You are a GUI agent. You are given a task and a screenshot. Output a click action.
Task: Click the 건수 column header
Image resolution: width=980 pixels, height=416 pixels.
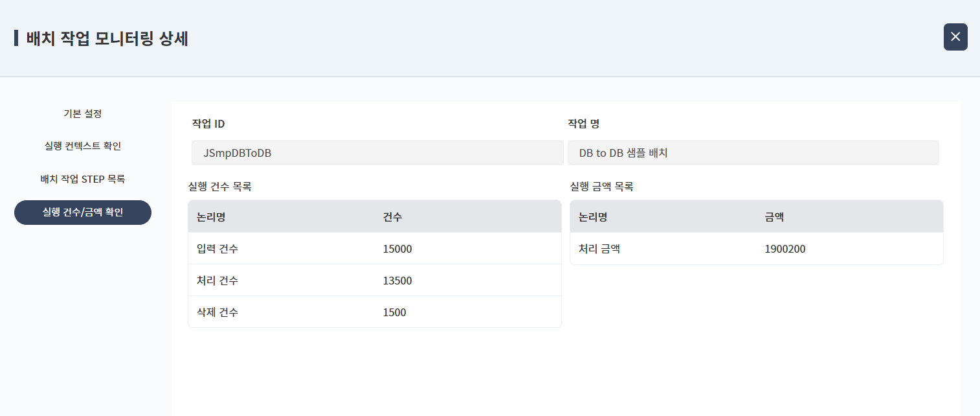(x=392, y=217)
